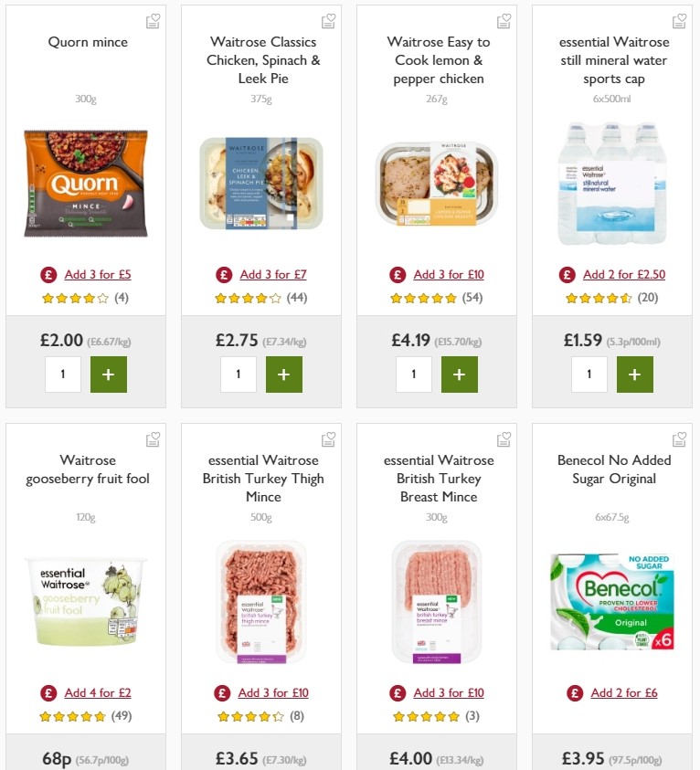Add Turkey Thigh Mince to favourites list

coord(328,438)
